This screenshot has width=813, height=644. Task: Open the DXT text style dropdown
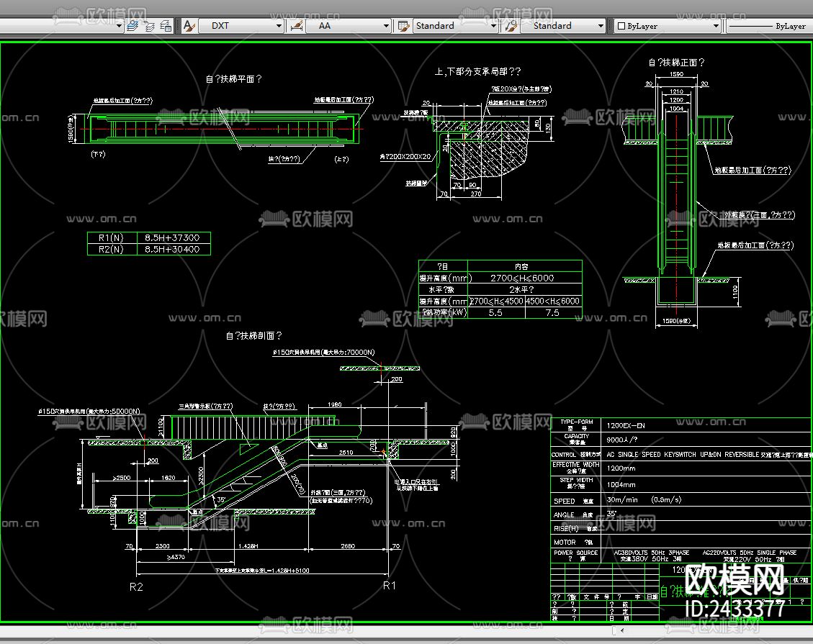pos(241,25)
